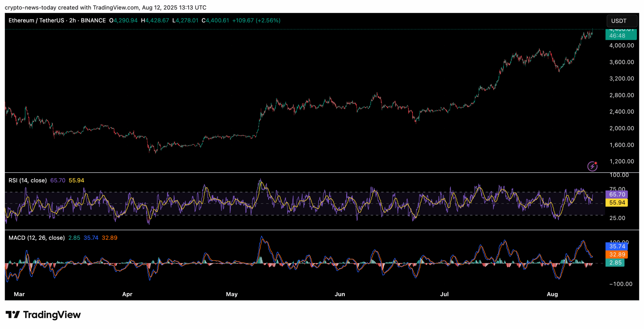The height and width of the screenshot is (329, 644).
Task: Click the MACD (12, 26, close) label
Action: (37, 238)
